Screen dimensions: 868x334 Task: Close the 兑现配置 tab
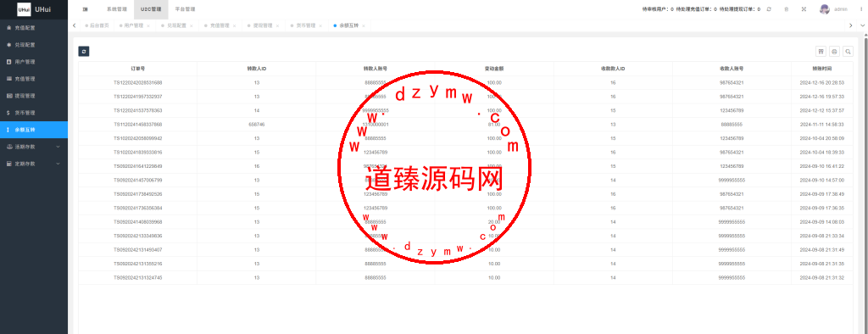pyautogui.click(x=191, y=26)
